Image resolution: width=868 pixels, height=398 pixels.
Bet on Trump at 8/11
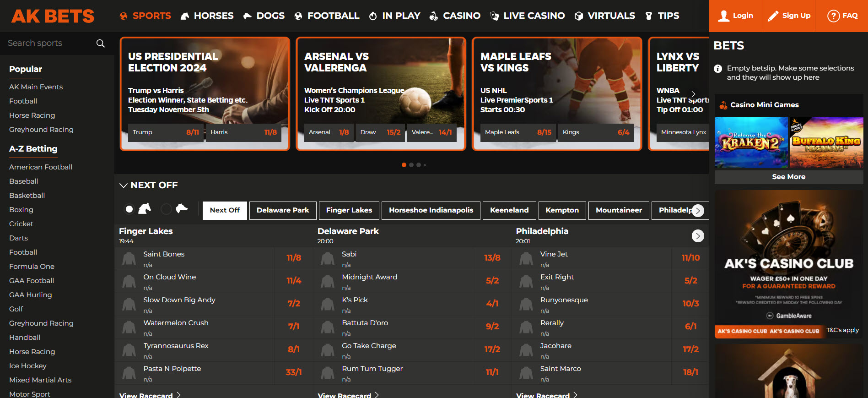click(x=166, y=132)
